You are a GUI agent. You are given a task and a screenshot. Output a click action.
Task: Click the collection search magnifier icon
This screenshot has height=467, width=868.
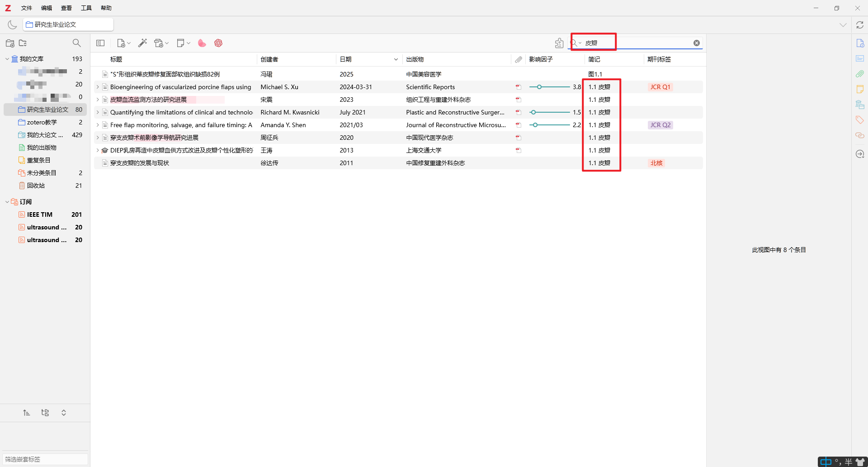(77, 43)
